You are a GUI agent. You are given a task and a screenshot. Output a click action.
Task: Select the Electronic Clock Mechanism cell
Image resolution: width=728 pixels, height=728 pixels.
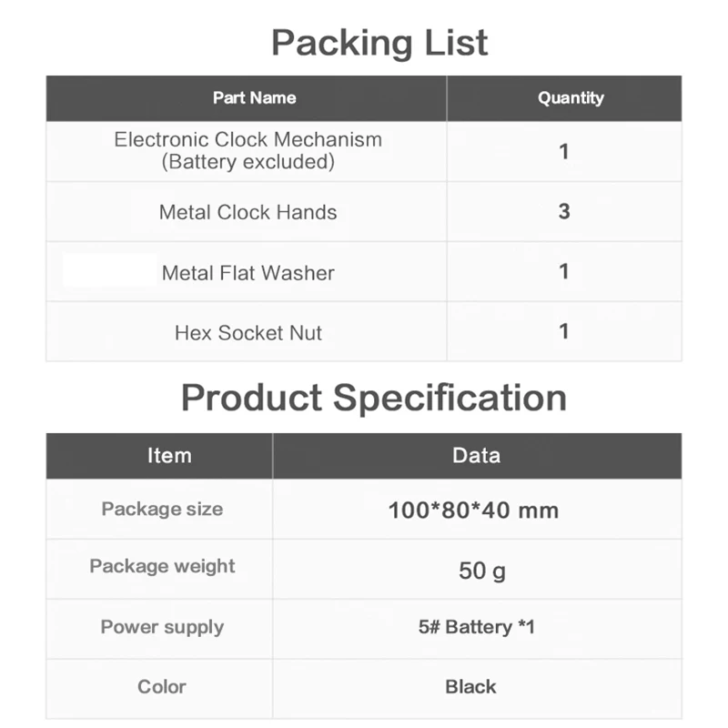(248, 151)
